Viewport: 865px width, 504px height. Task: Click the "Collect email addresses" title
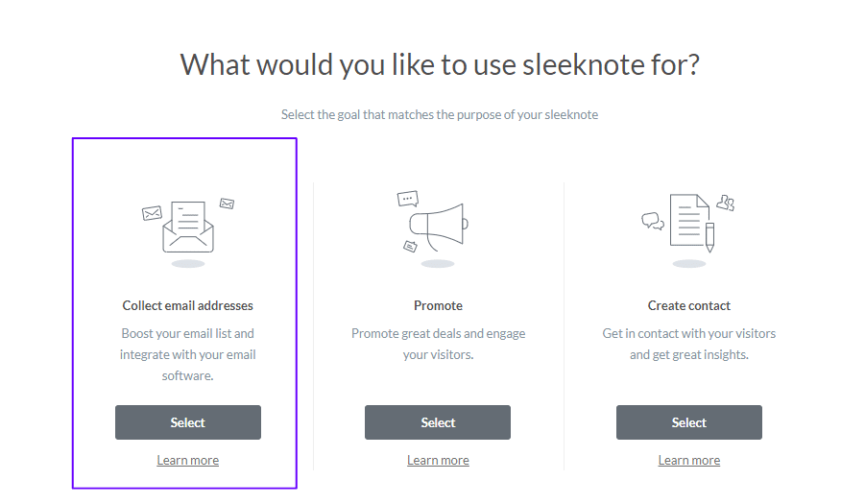point(188,306)
